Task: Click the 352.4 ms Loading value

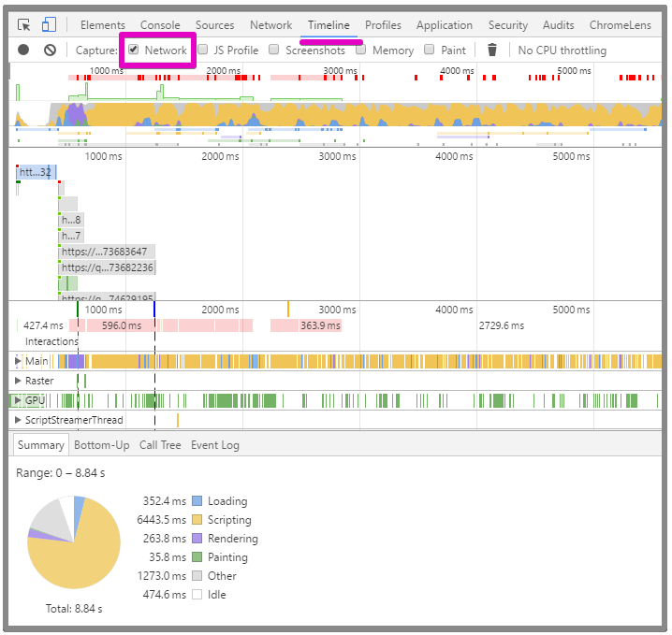Action: (x=165, y=501)
